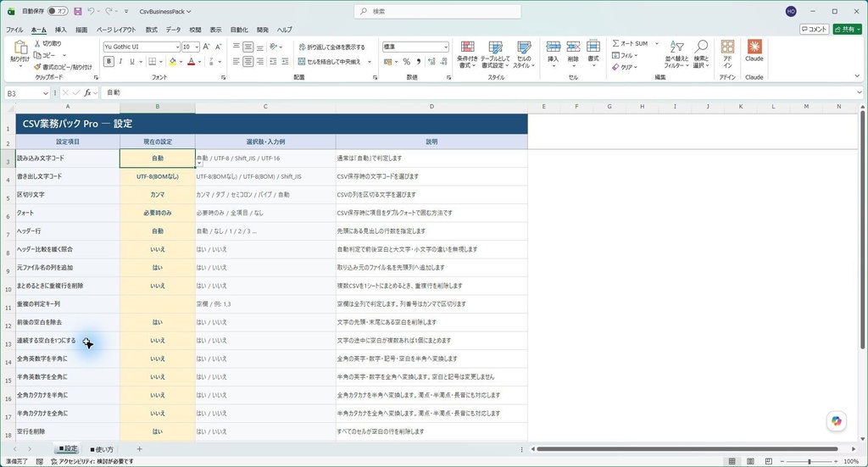Toggle italic formatting
This screenshot has width=868, height=467.
pyautogui.click(x=120, y=61)
